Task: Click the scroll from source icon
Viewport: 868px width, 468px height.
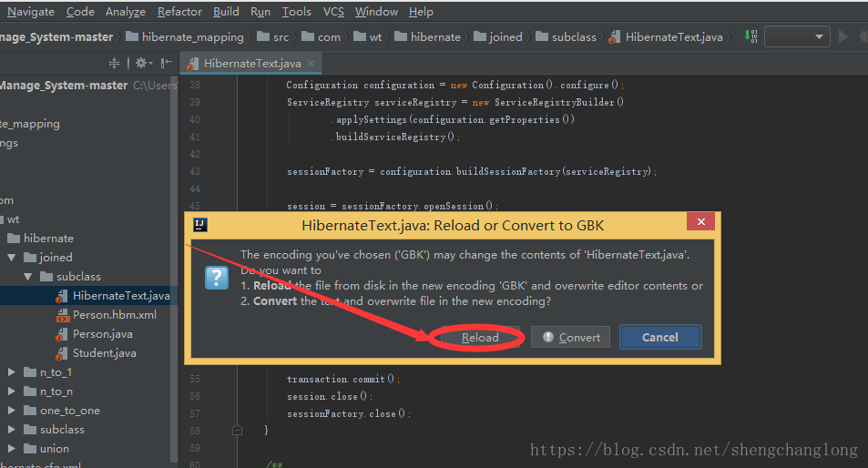Action: pos(114,63)
